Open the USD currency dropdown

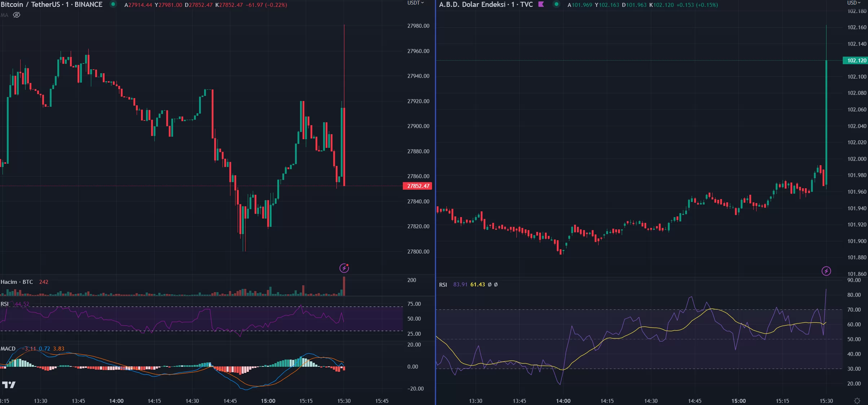(854, 3)
